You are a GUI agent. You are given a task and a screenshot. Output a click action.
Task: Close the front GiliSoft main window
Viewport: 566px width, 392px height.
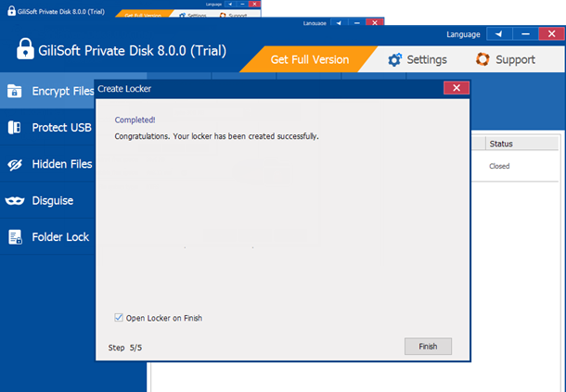[x=551, y=34]
